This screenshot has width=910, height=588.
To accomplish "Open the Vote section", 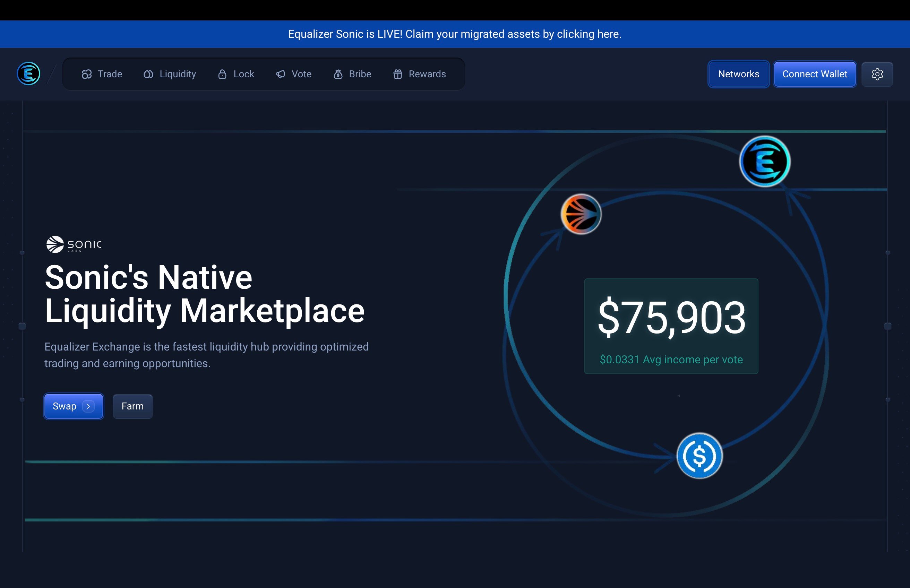I will [294, 74].
